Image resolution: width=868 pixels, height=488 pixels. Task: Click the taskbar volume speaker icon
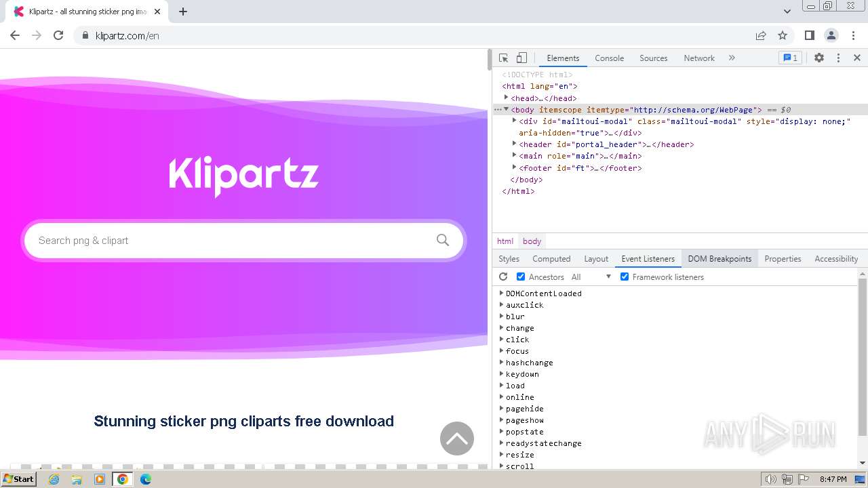(x=771, y=479)
